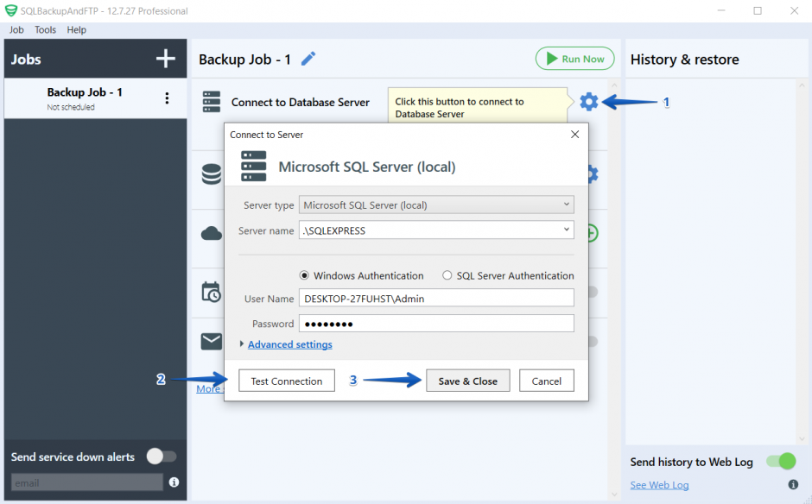
Task: Rename the job via the pencil icon
Action: pyautogui.click(x=308, y=59)
